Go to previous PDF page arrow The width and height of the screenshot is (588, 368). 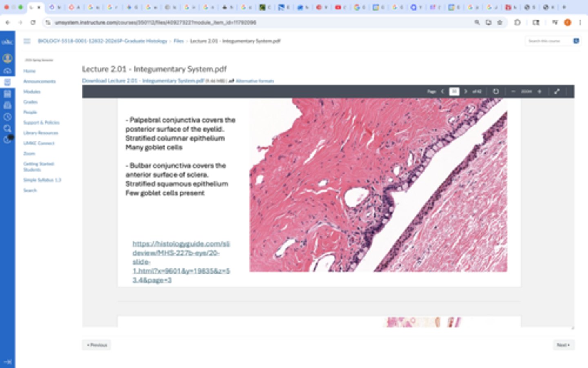pyautogui.click(x=443, y=91)
